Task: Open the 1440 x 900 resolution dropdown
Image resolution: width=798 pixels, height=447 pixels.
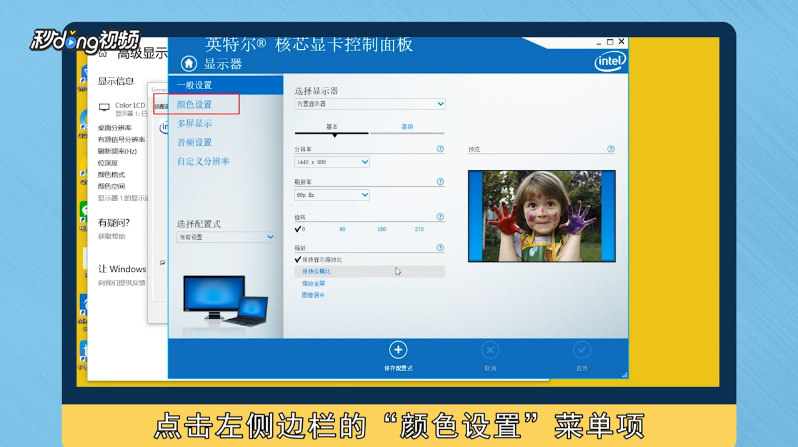Action: point(332,162)
